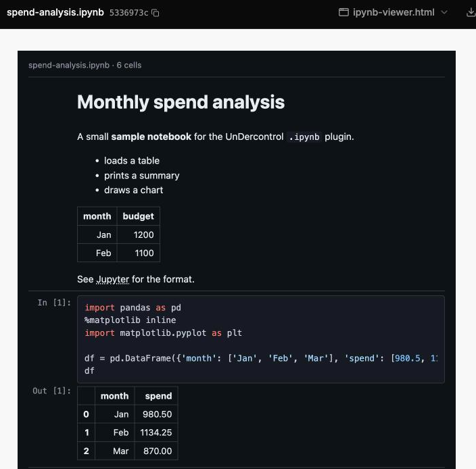The width and height of the screenshot is (476, 469).
Task: Click the pd.DataFrame code line
Action: (x=261, y=358)
